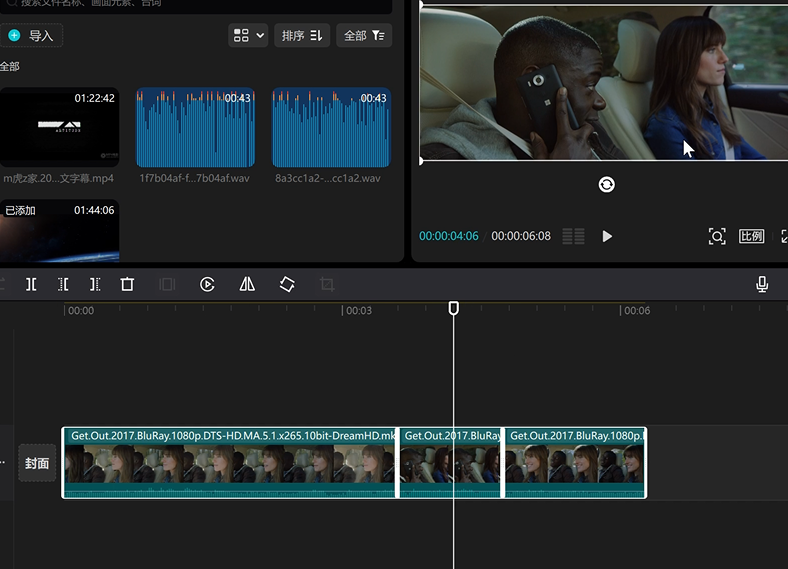Click the rotate handle below the preview frame
This screenshot has width=788, height=569.
click(606, 184)
